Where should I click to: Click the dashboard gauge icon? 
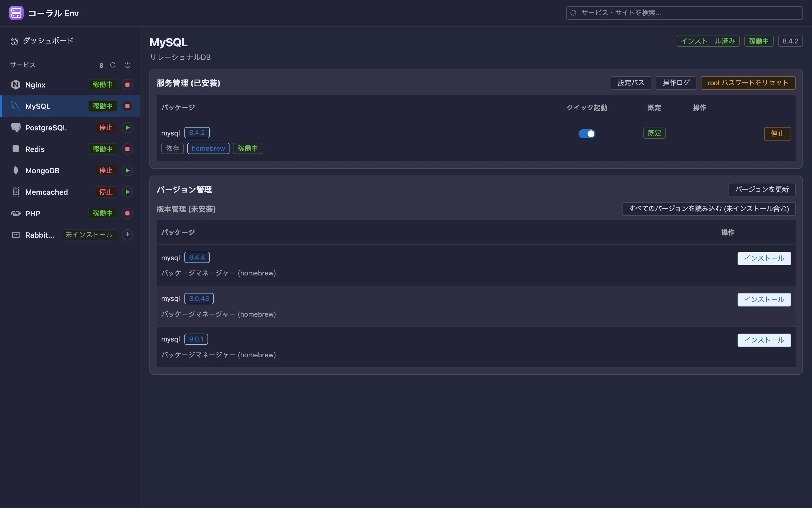click(14, 41)
